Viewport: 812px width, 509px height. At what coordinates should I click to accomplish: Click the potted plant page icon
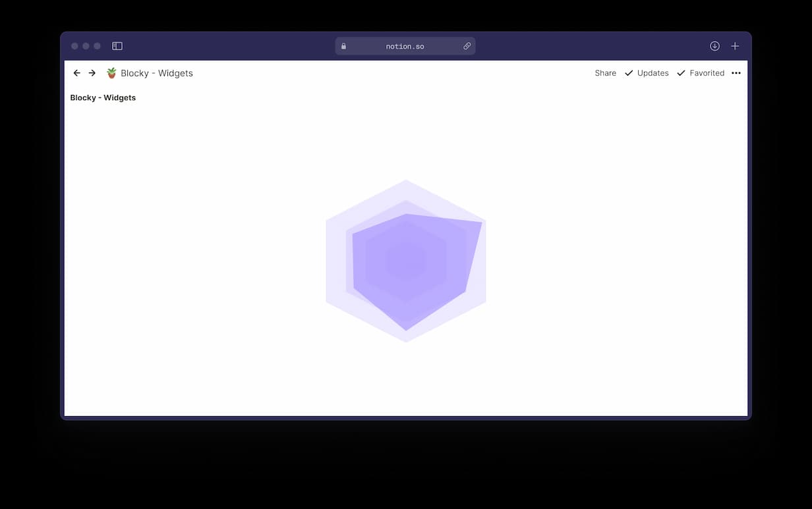(x=111, y=72)
